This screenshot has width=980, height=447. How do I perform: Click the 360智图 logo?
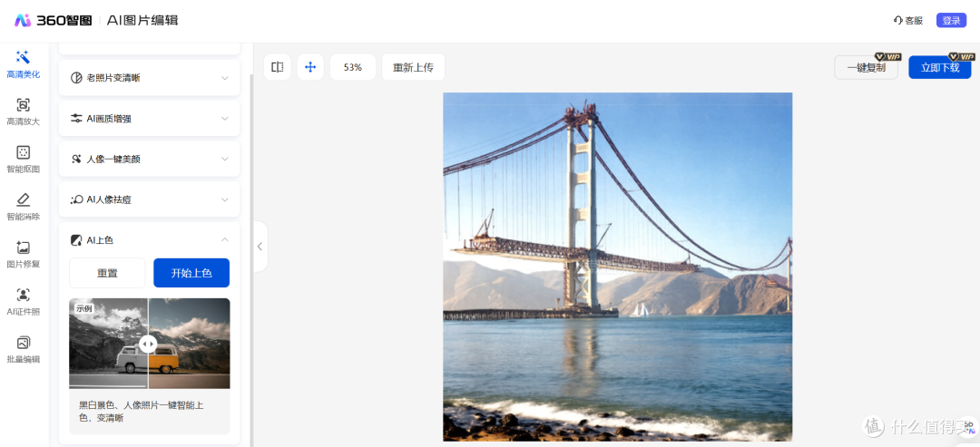[54, 21]
